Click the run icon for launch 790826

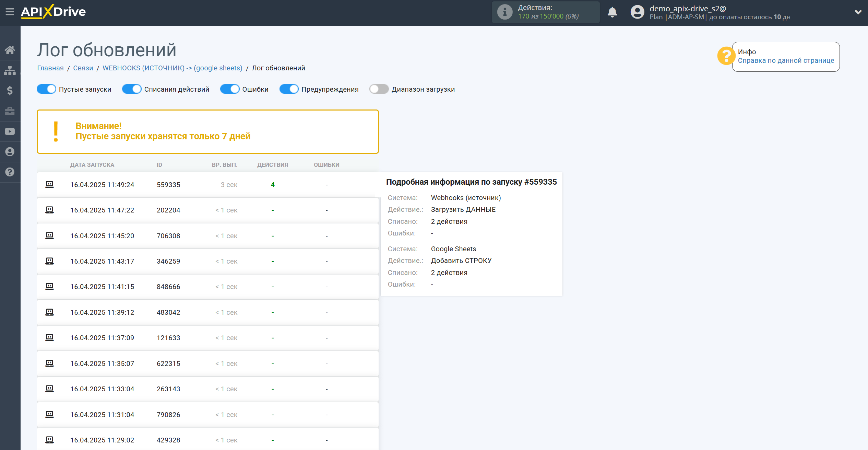tap(50, 414)
